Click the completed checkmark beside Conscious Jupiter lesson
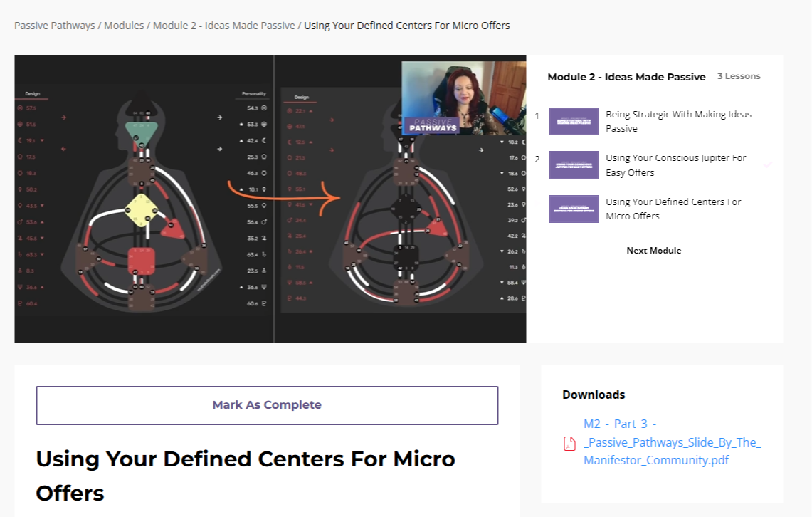Screen dimensions: 812x517 (767, 164)
